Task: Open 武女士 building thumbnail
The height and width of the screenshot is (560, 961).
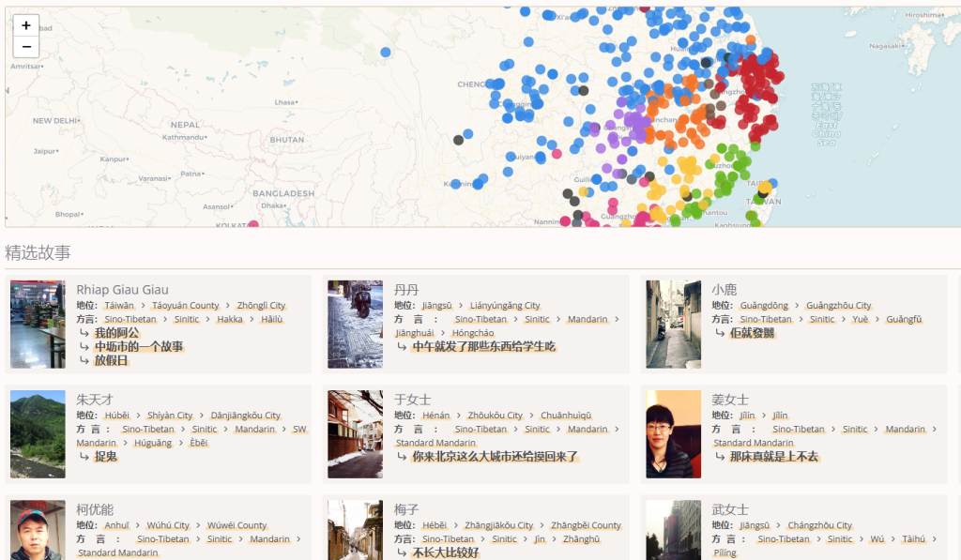Action: click(674, 530)
